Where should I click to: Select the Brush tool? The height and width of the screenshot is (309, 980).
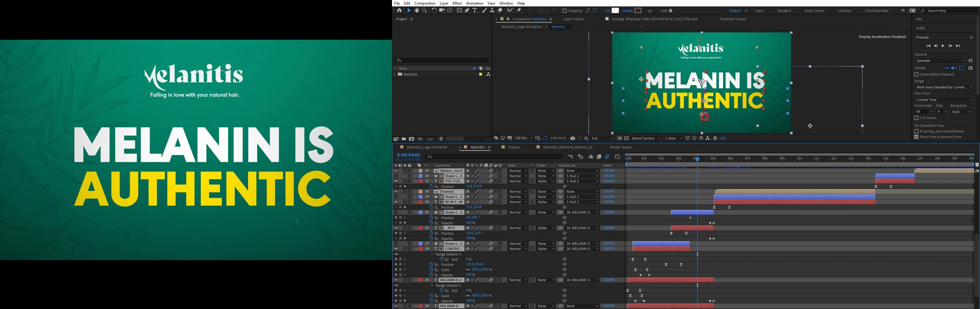[484, 11]
